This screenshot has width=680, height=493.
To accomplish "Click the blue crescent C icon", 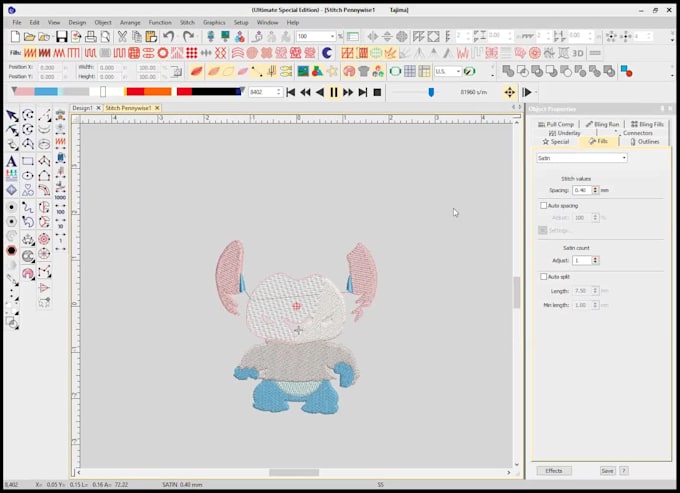I will tap(327, 53).
